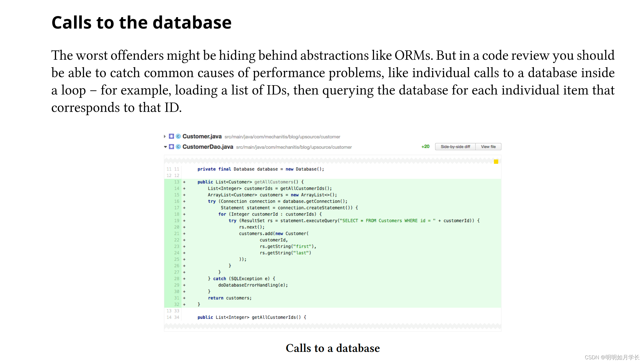Viewport: 644px width, 363px height.
Task: Click the Calls to the database heading
Action: pyautogui.click(x=142, y=22)
